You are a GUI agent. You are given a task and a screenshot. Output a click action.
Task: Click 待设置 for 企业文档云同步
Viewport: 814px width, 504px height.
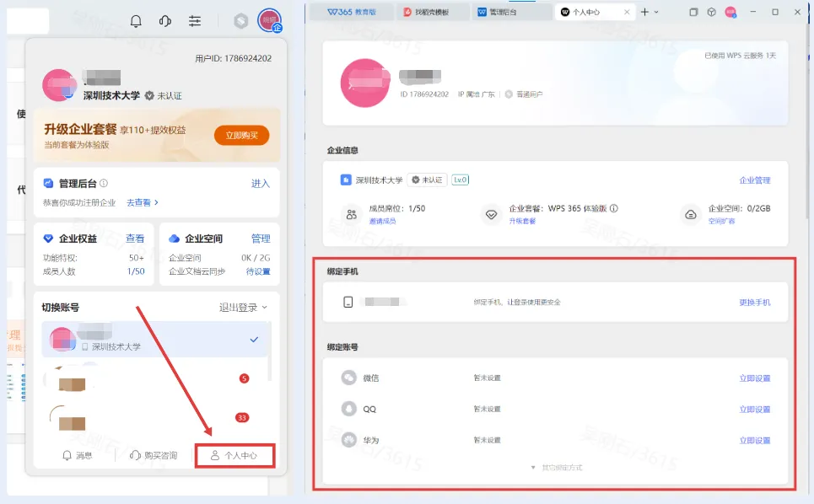(258, 271)
